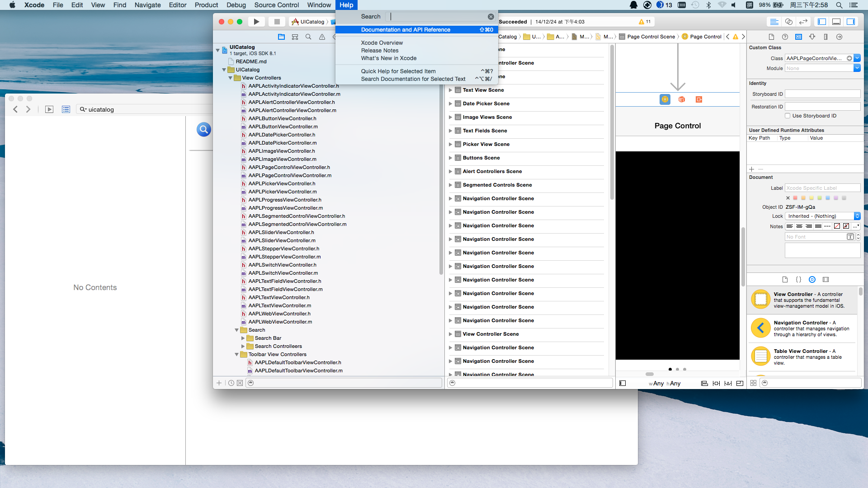Click Page Control in the jump bar
868x488 pixels.
[702, 37]
